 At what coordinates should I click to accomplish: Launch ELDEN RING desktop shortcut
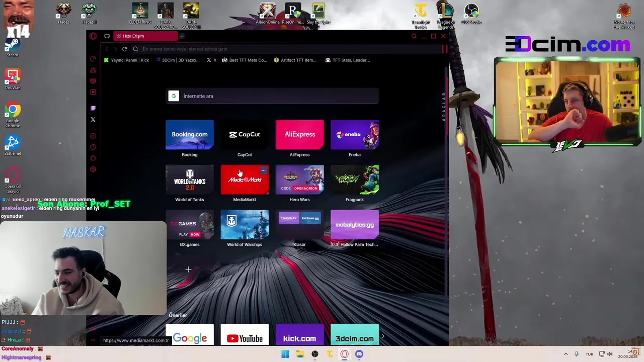140,14
